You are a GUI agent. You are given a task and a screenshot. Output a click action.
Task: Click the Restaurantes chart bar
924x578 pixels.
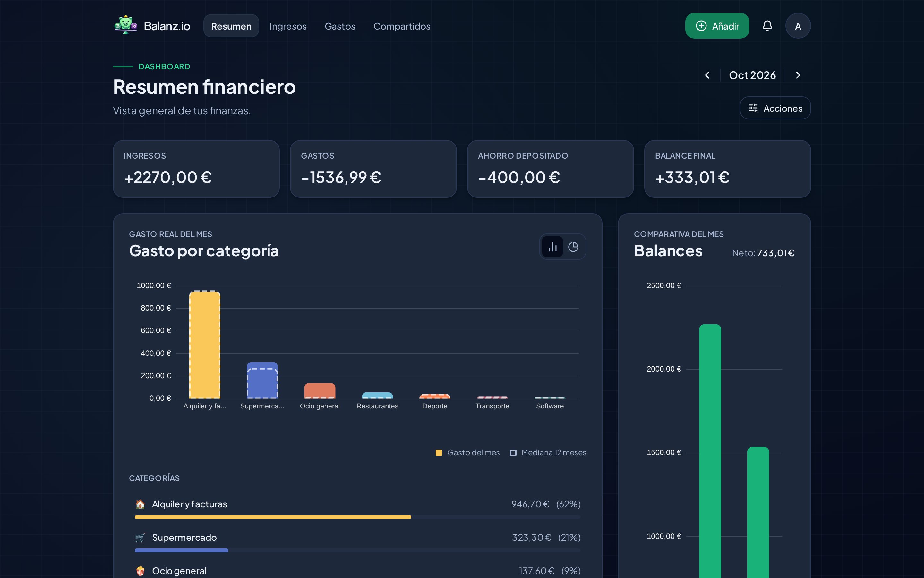(377, 396)
